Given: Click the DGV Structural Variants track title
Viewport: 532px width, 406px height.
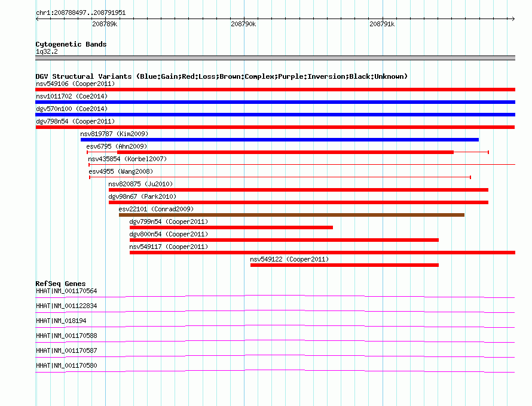Looking at the screenshot, I should coord(222,76).
